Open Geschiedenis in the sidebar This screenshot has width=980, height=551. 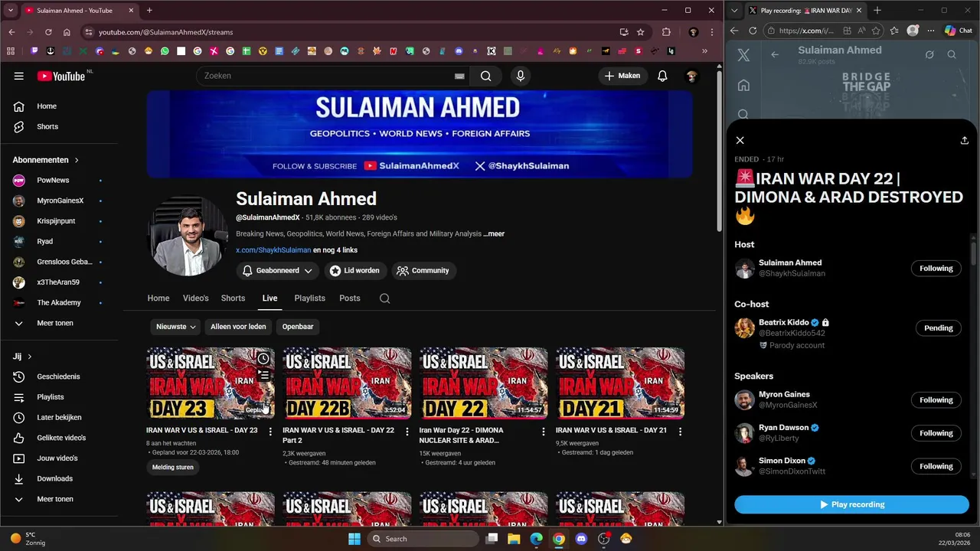pos(58,377)
